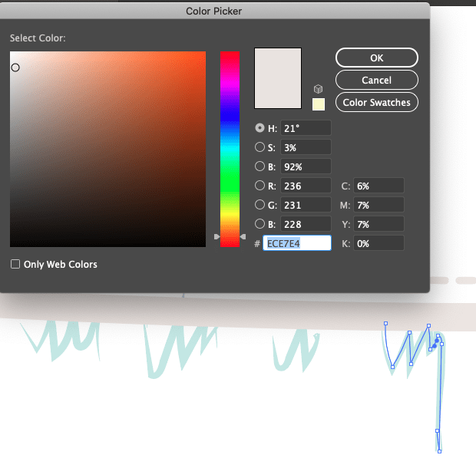The width and height of the screenshot is (476, 468).
Task: Click the Color Picker title bar
Action: (x=213, y=12)
